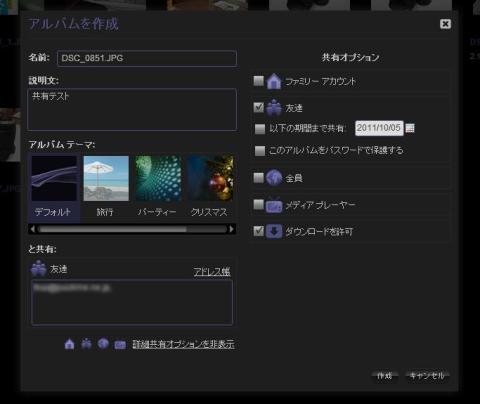Click the 説明文 description text area
Image resolution: width=480 pixels, height=404 pixels.
click(x=132, y=109)
